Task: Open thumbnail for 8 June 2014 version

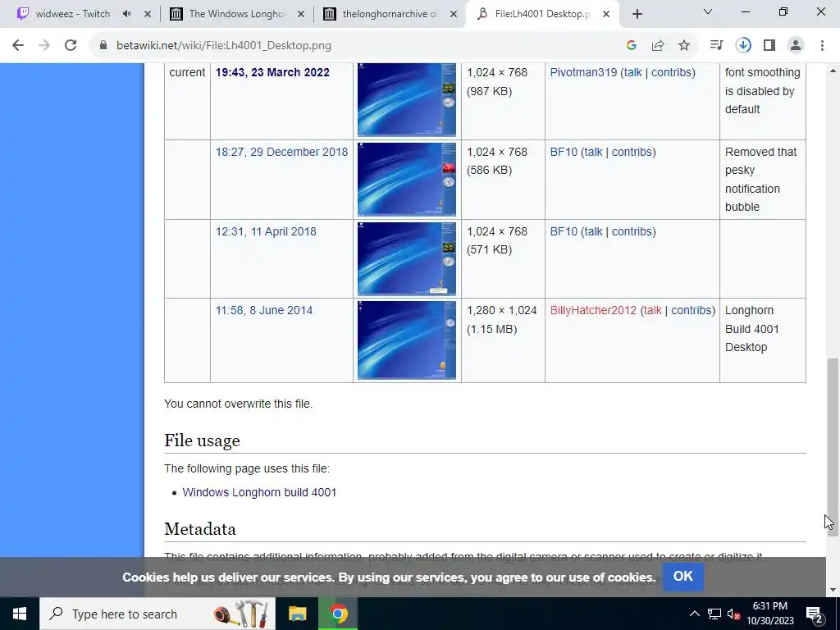Action: pyautogui.click(x=407, y=340)
